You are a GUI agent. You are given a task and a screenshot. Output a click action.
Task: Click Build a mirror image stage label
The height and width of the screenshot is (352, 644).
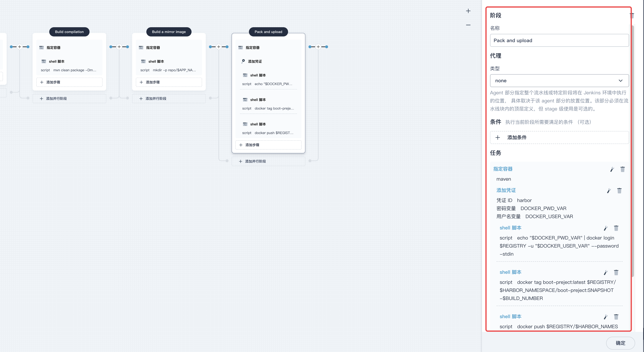click(168, 32)
